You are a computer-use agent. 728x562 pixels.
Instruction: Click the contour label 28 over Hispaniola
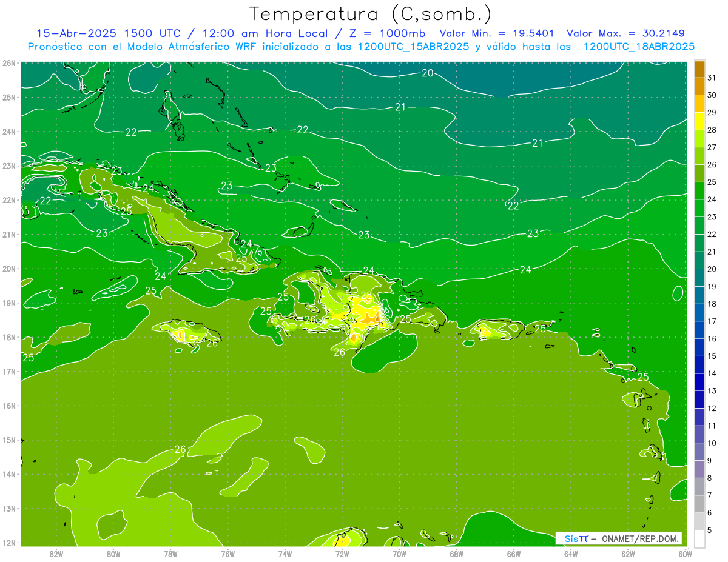[x=366, y=296]
